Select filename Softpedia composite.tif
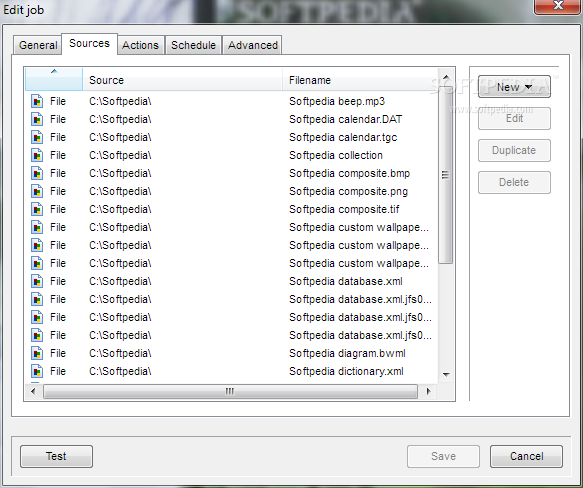The image size is (583, 488). [x=344, y=209]
